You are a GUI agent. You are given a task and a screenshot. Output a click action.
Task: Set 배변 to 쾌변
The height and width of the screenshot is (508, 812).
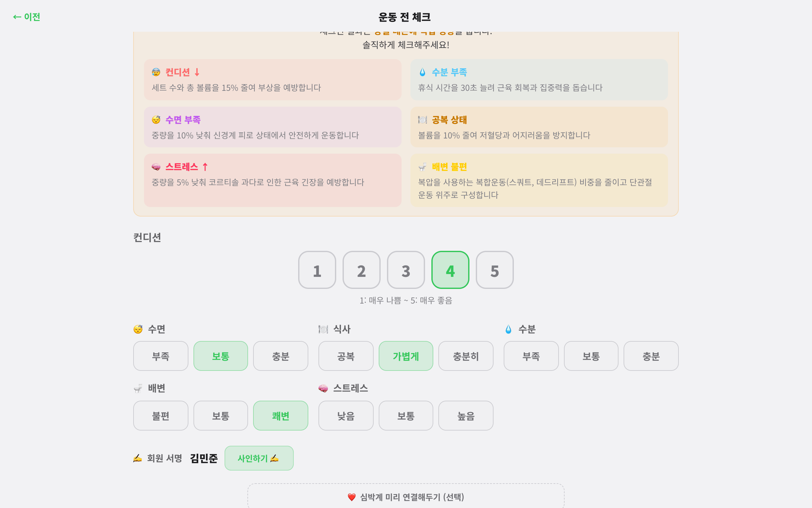[x=280, y=416]
